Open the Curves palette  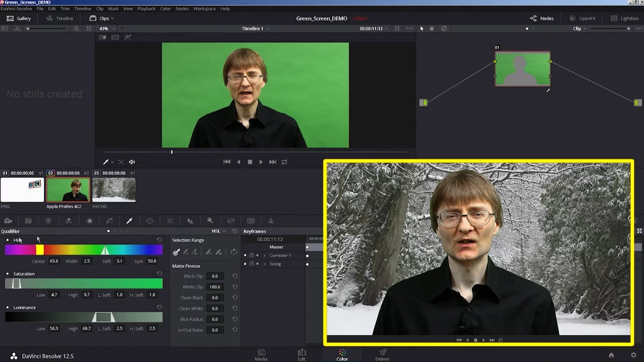109,221
